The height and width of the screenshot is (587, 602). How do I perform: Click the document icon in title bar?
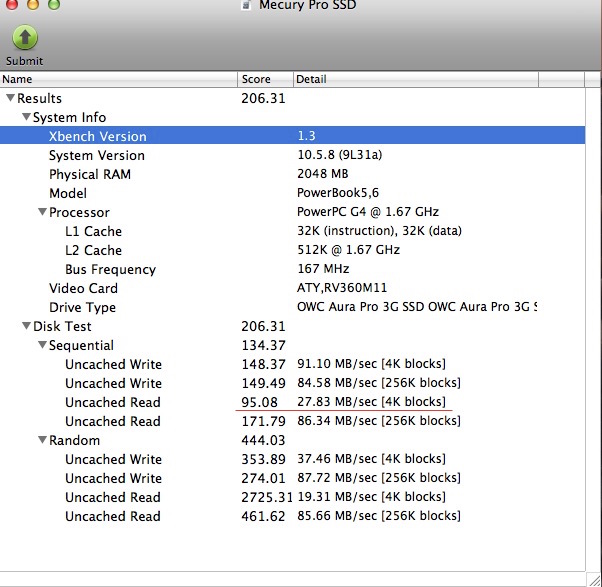pyautogui.click(x=246, y=5)
